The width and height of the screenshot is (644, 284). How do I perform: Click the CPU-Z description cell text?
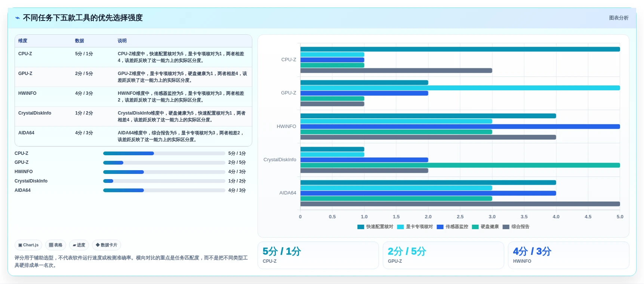tap(181, 57)
